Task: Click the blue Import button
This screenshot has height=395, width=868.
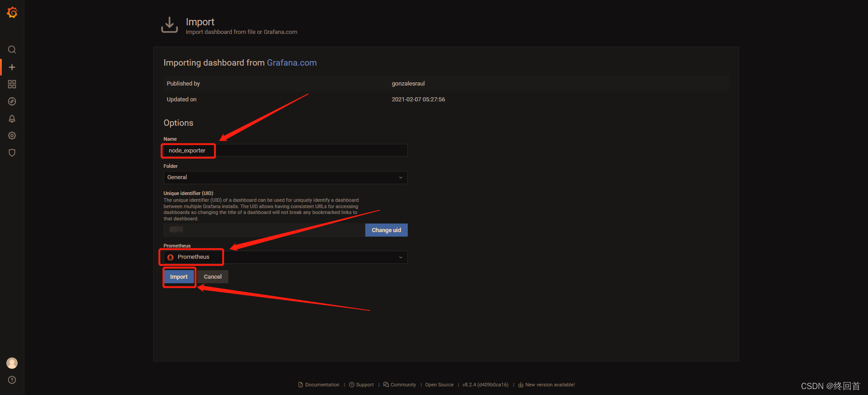Action: 179,277
